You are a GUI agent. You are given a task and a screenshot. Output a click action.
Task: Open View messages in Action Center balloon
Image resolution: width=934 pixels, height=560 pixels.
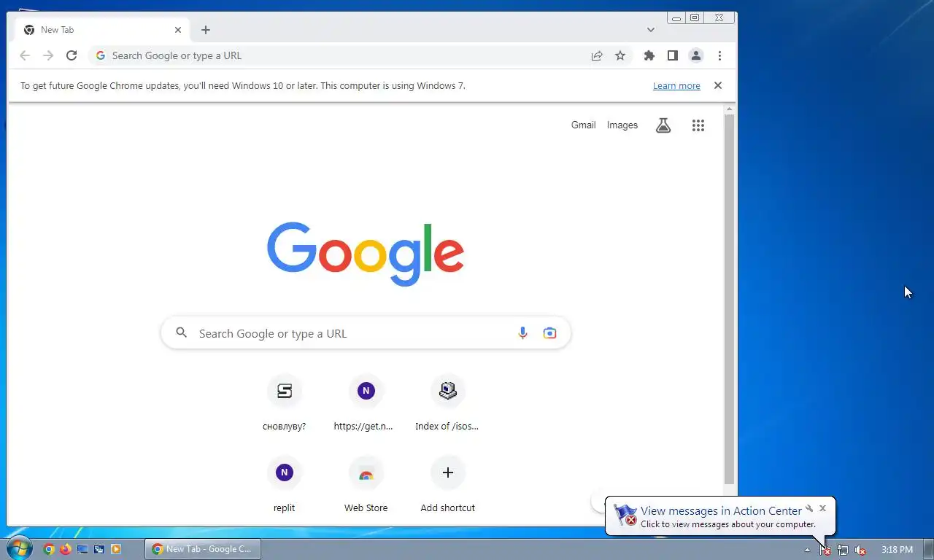click(720, 516)
